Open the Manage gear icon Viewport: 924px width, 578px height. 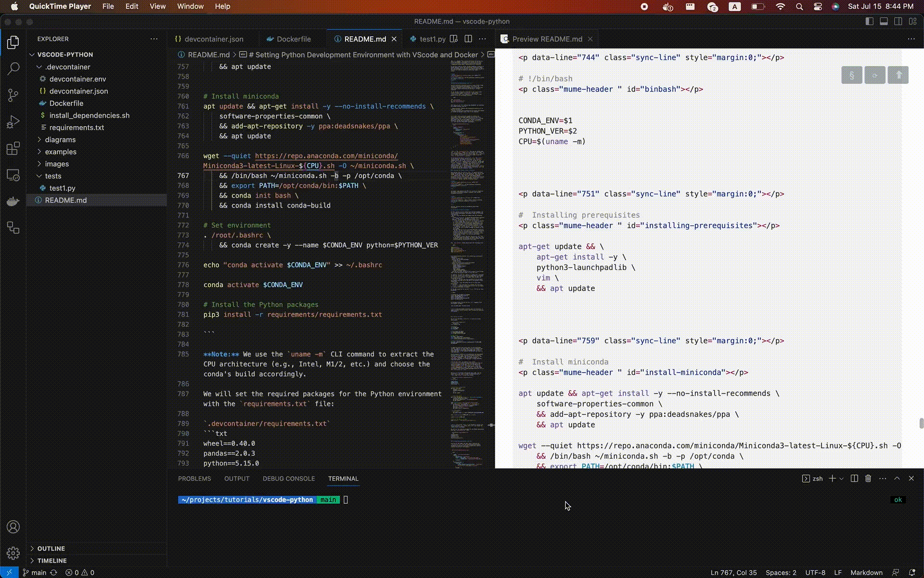point(13,553)
